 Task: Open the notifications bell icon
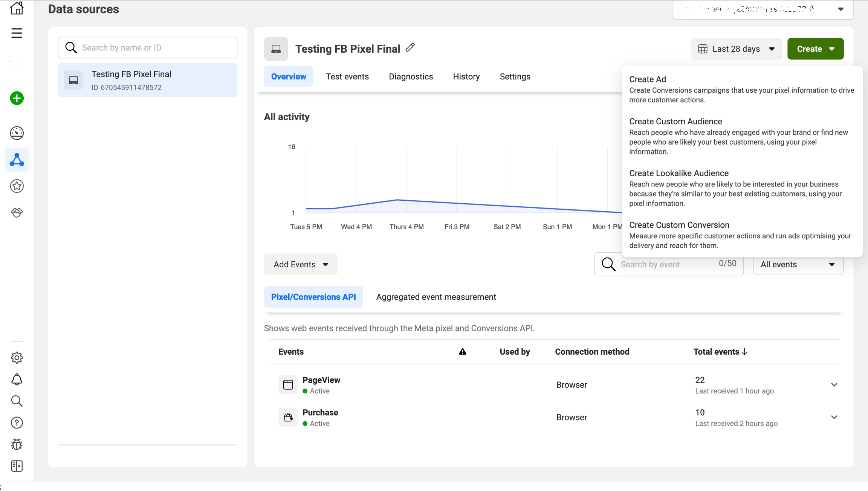(x=17, y=379)
